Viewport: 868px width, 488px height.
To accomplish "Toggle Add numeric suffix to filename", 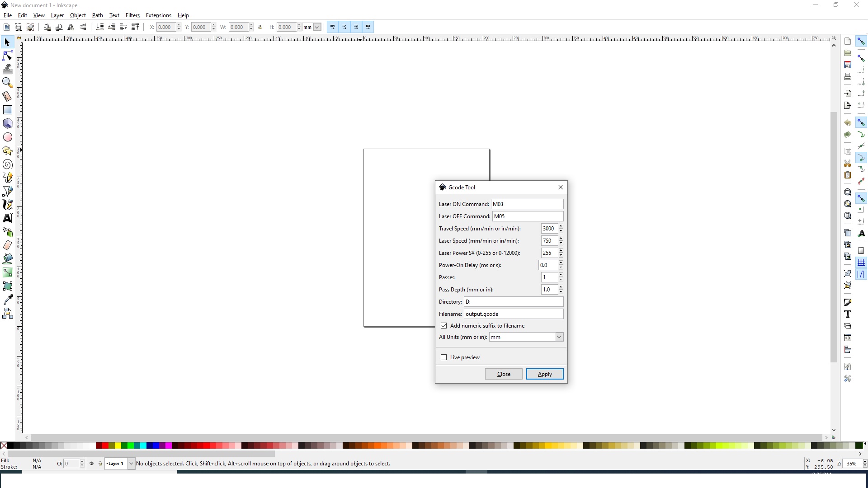I will pos(443,325).
